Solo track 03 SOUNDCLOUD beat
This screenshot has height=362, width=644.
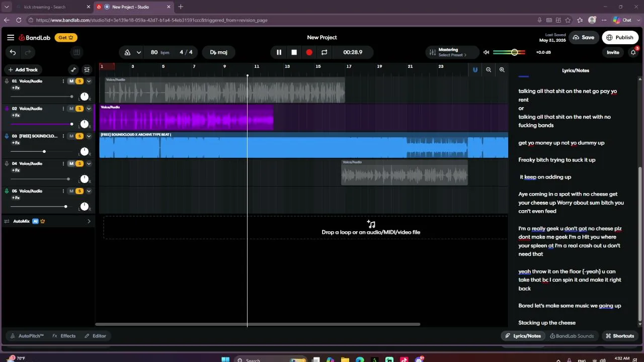tap(79, 136)
